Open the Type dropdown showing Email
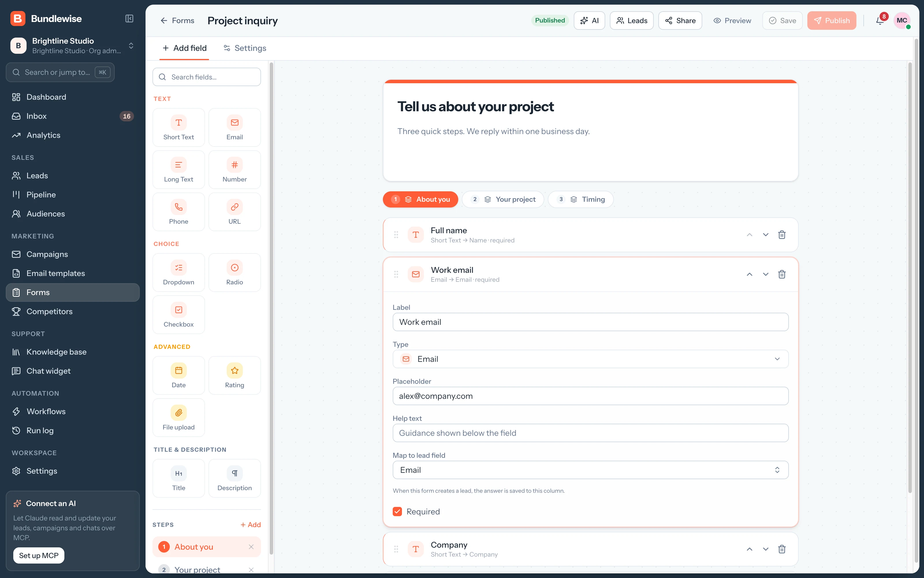Screen dimensions: 924x578 (590, 359)
